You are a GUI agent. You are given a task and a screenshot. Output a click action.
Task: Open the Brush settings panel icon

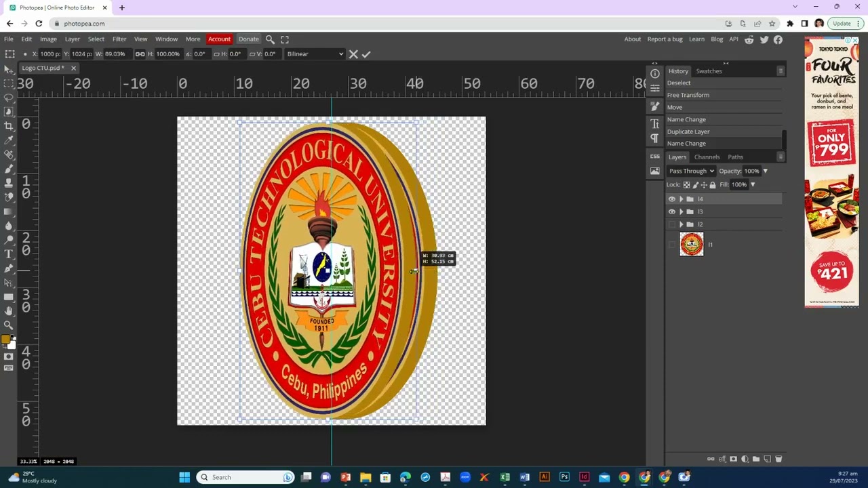click(654, 106)
